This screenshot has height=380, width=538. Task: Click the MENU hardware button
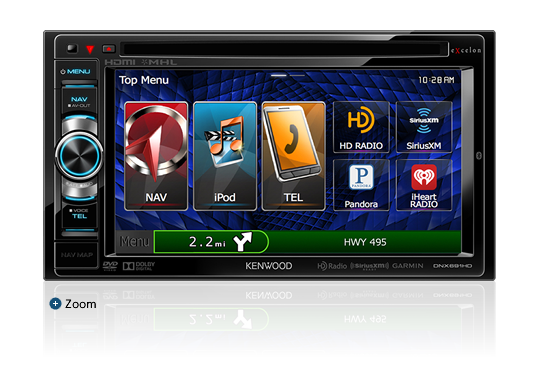(x=76, y=72)
